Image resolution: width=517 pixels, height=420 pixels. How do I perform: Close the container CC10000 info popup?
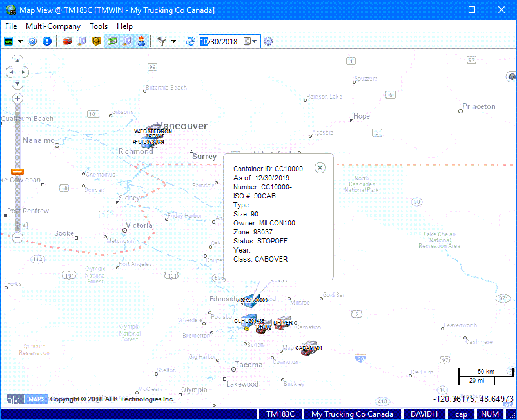click(320, 167)
